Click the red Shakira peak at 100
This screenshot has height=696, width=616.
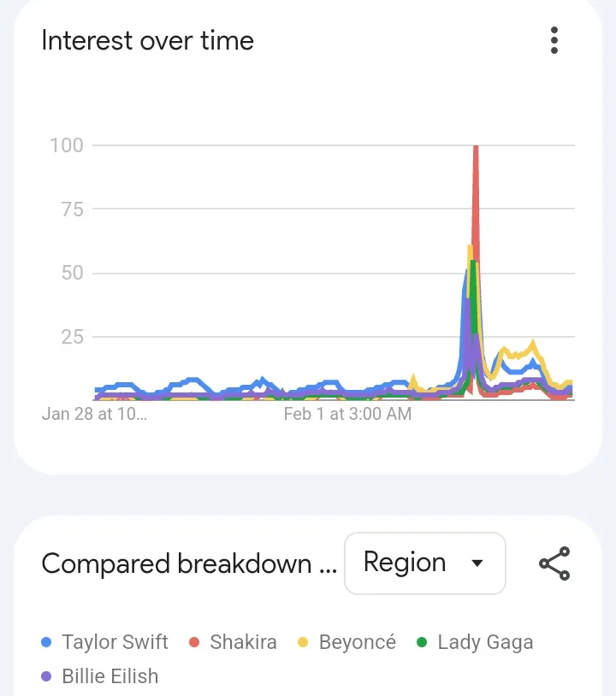pyautogui.click(x=476, y=147)
